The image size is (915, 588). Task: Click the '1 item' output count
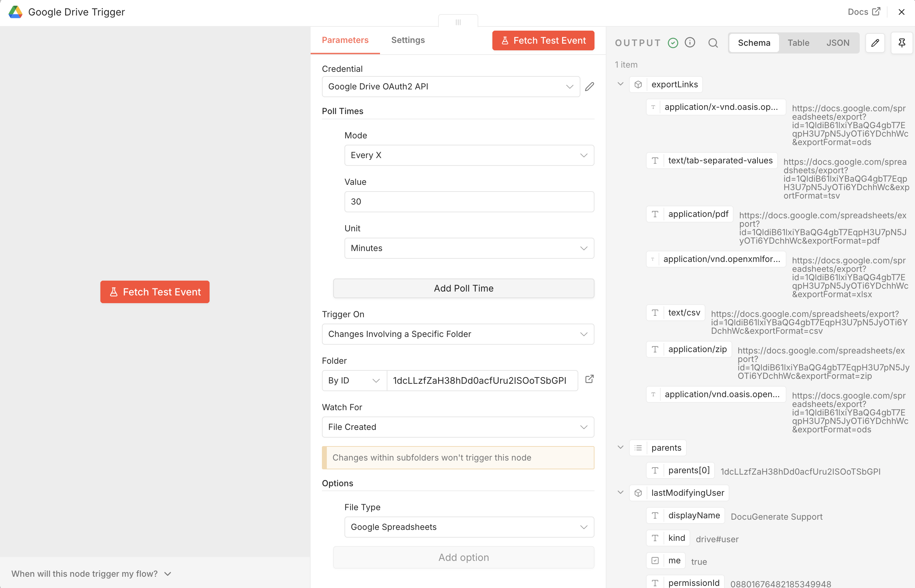tap(626, 65)
